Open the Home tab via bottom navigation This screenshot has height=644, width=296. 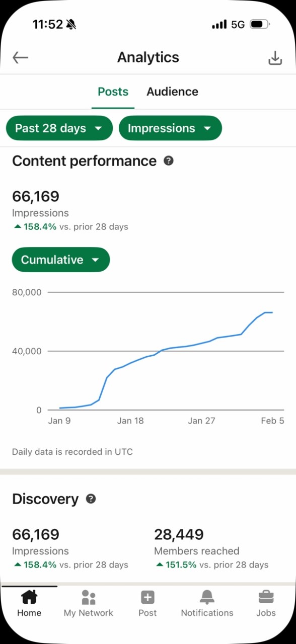[29, 603]
